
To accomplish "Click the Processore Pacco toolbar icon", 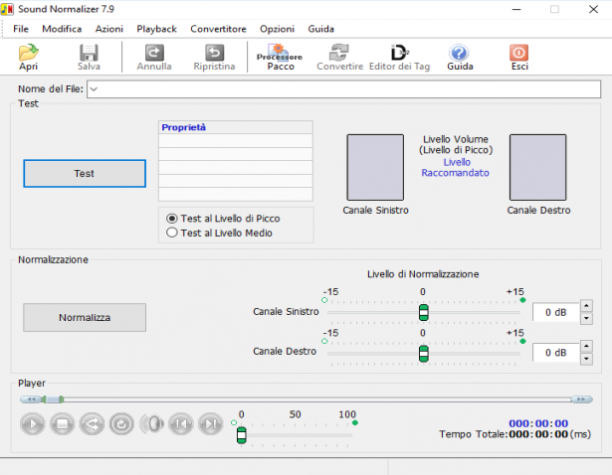I will click(x=280, y=57).
